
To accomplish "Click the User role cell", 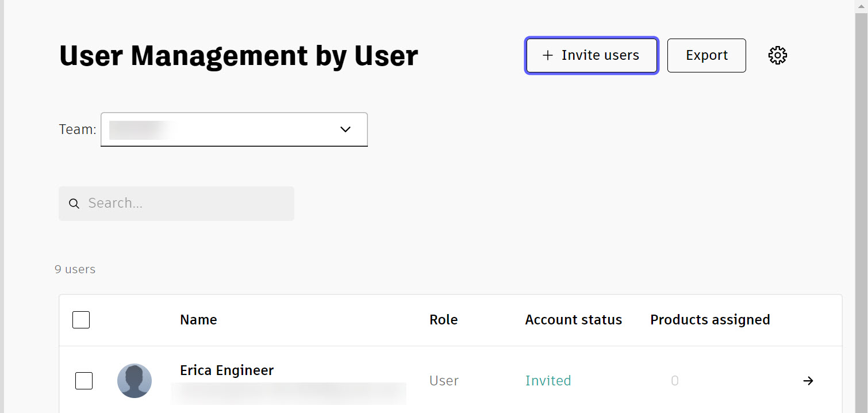I will (444, 381).
